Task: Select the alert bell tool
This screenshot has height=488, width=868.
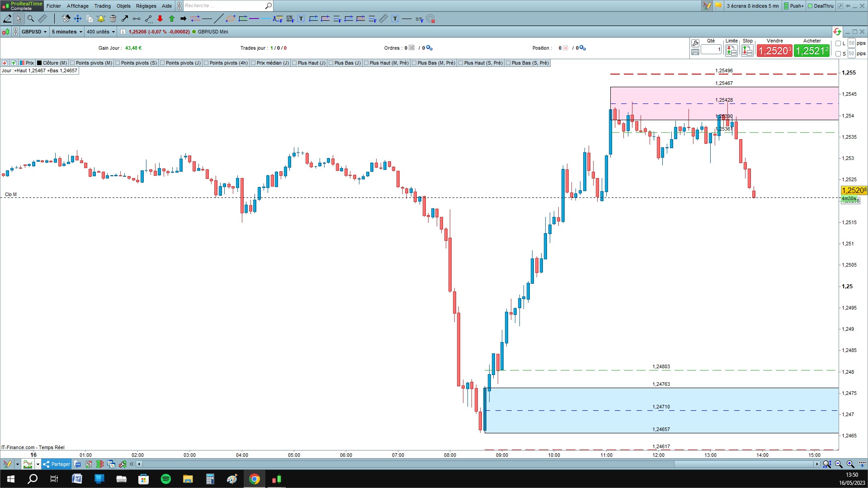Action: click(101, 19)
